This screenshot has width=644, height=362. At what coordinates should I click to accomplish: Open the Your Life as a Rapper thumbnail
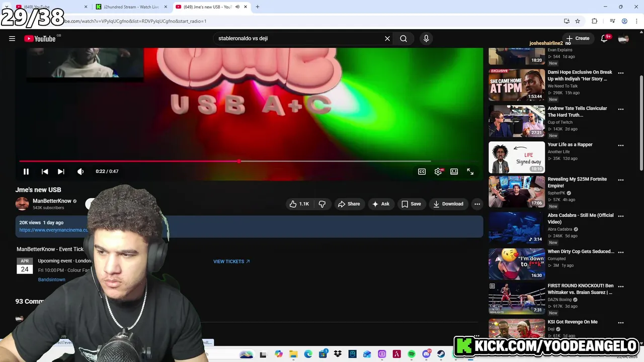click(x=517, y=157)
